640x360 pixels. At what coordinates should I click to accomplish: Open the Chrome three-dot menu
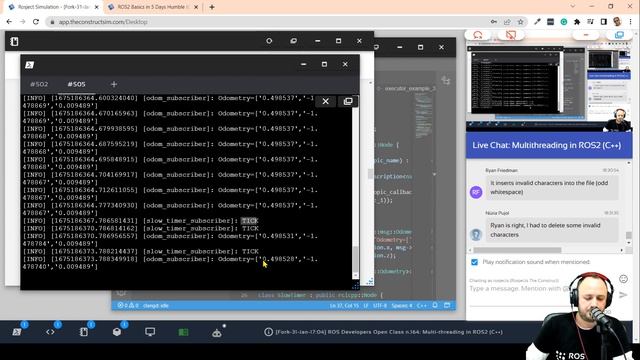(x=631, y=22)
